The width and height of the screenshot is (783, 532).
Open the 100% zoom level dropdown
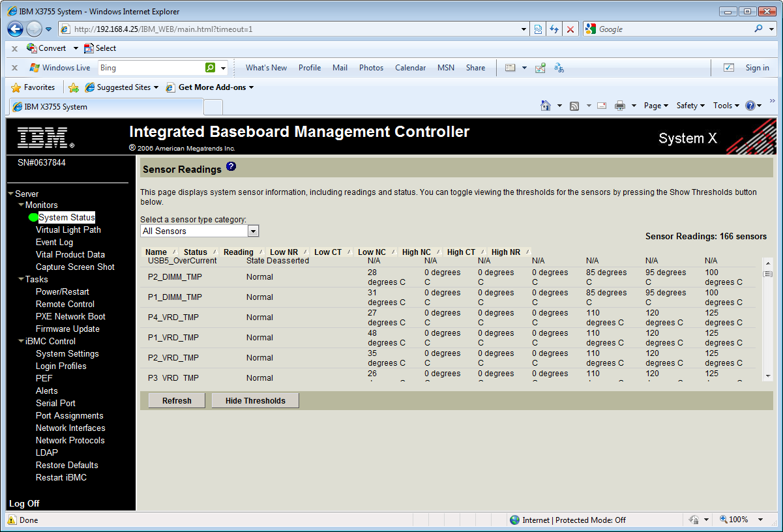(760, 520)
